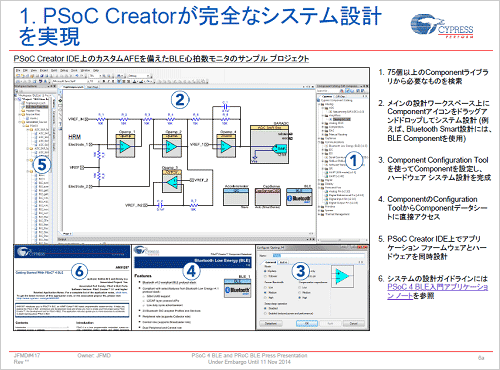The image size is (500, 370).
Task: Select the CapSense component block
Action: pyautogui.click(x=268, y=197)
